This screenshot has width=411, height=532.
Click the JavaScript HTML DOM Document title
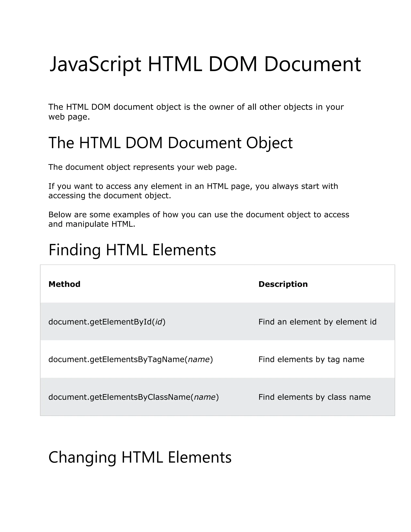pos(205,64)
